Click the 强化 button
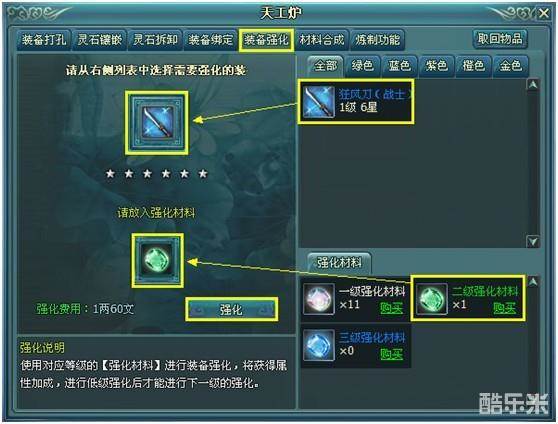The image size is (558, 424). 231,310
